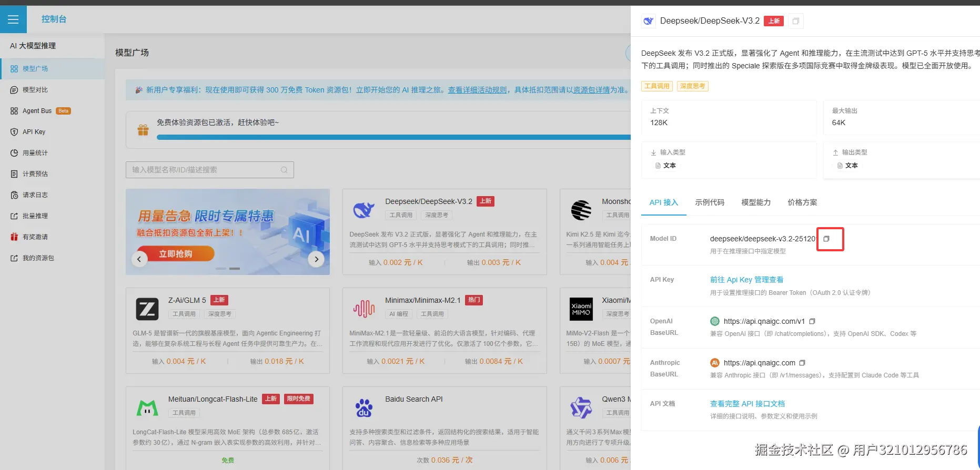
Task: Open 我的资源包 in the sidebar
Action: [52, 258]
